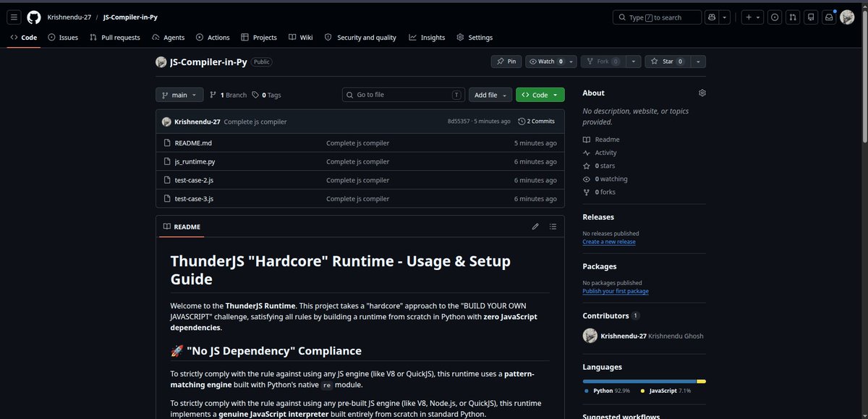This screenshot has width=868, height=419.
Task: Open global Issues icon in header
Action: (x=775, y=17)
